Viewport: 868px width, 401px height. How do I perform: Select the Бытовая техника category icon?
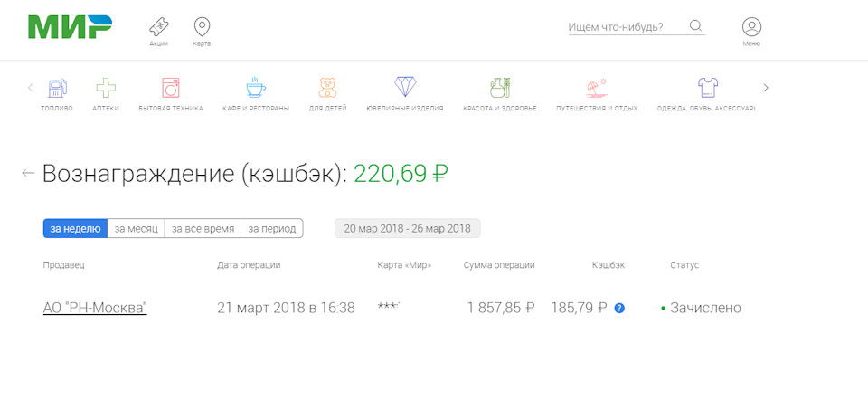click(x=170, y=88)
